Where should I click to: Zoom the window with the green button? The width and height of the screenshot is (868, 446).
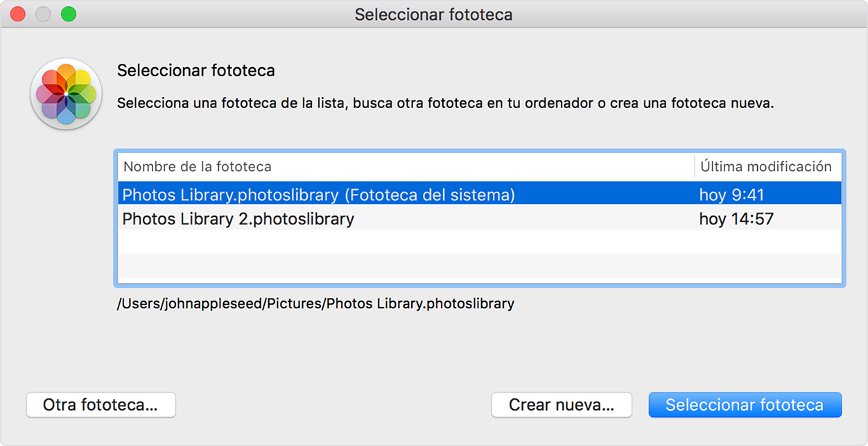[68, 14]
